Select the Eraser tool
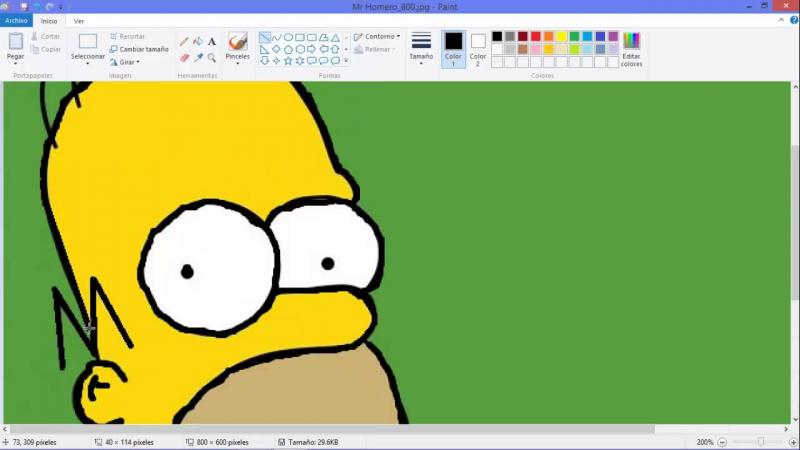 tap(184, 58)
